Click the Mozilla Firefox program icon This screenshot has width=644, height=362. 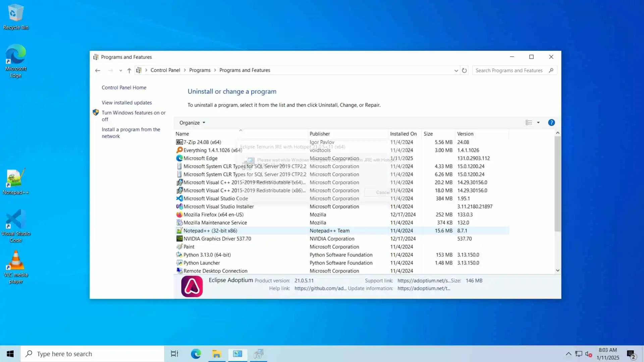click(179, 215)
